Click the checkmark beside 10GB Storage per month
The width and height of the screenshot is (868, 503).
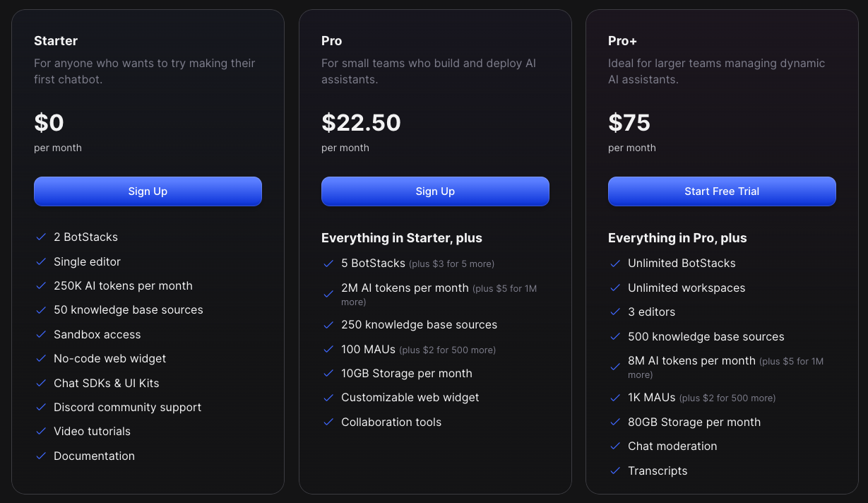(328, 374)
